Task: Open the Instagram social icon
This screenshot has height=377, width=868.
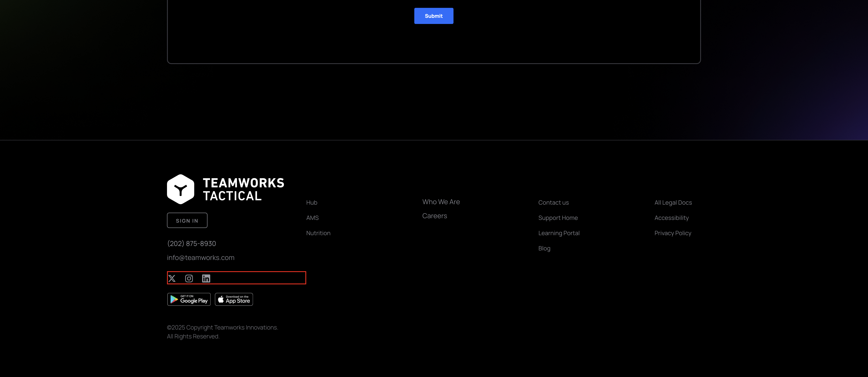Action: click(189, 278)
